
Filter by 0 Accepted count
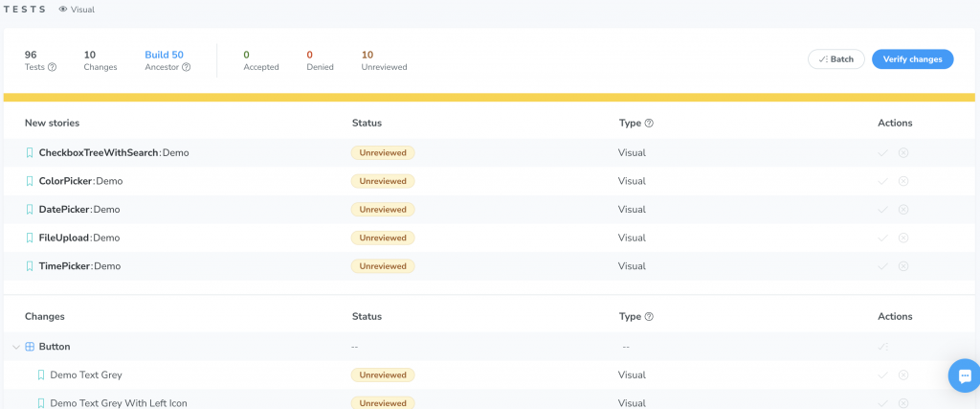click(261, 60)
